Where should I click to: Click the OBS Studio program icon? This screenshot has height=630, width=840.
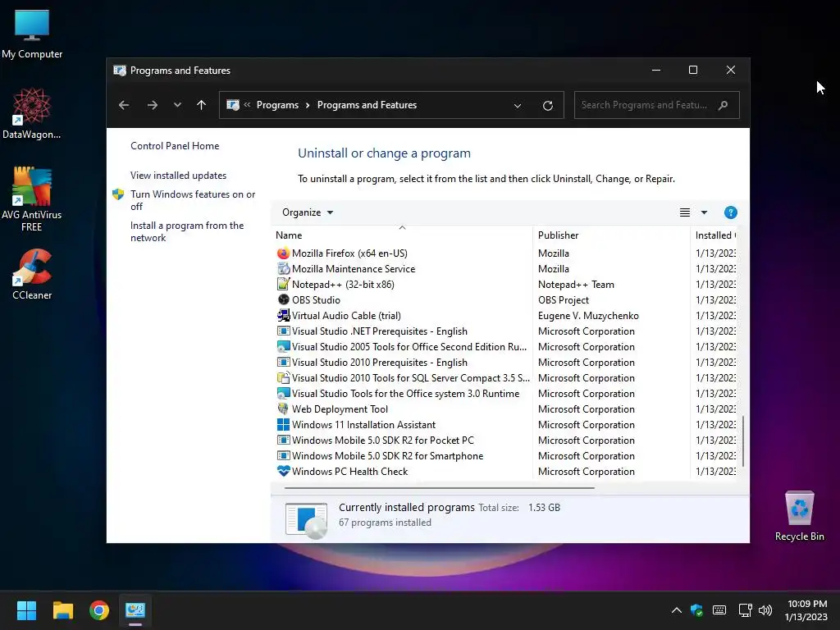283,300
